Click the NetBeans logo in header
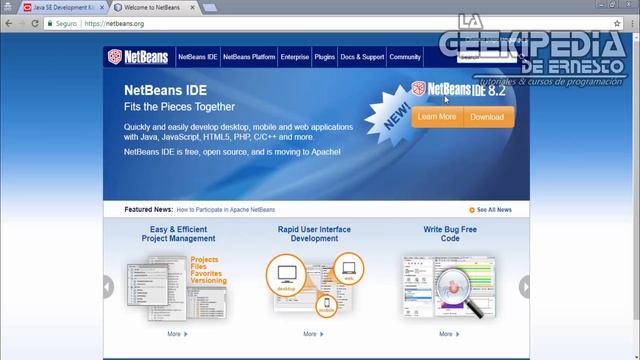 click(138, 57)
